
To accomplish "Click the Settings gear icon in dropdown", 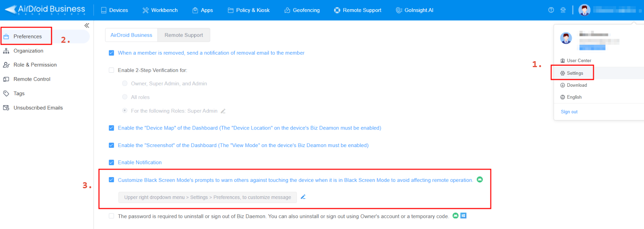I will (x=563, y=73).
